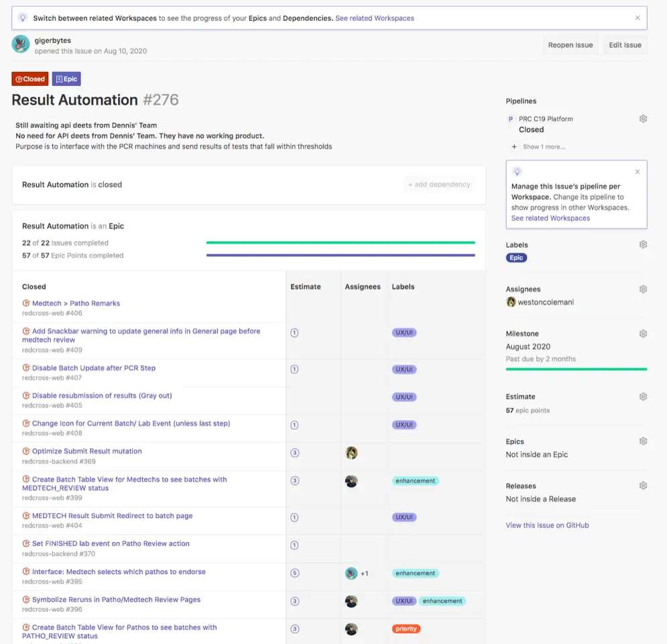Open Pipelines settings gear
667x644 pixels.
pos(643,119)
